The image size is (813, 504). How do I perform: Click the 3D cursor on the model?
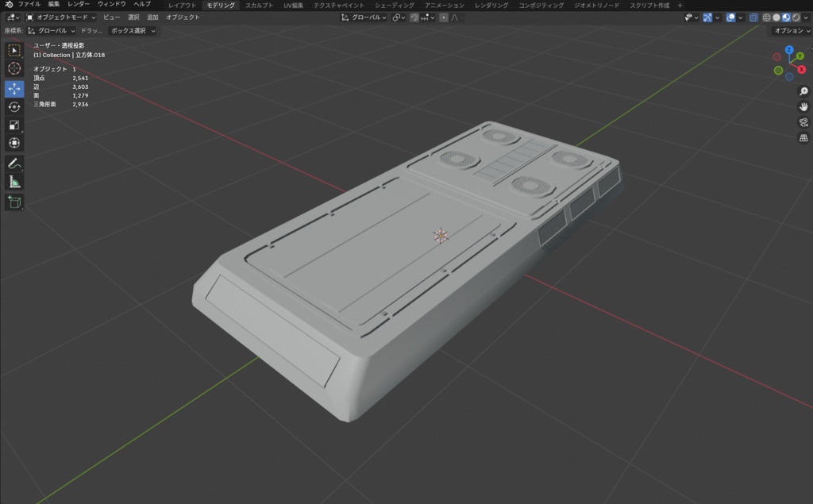click(440, 236)
